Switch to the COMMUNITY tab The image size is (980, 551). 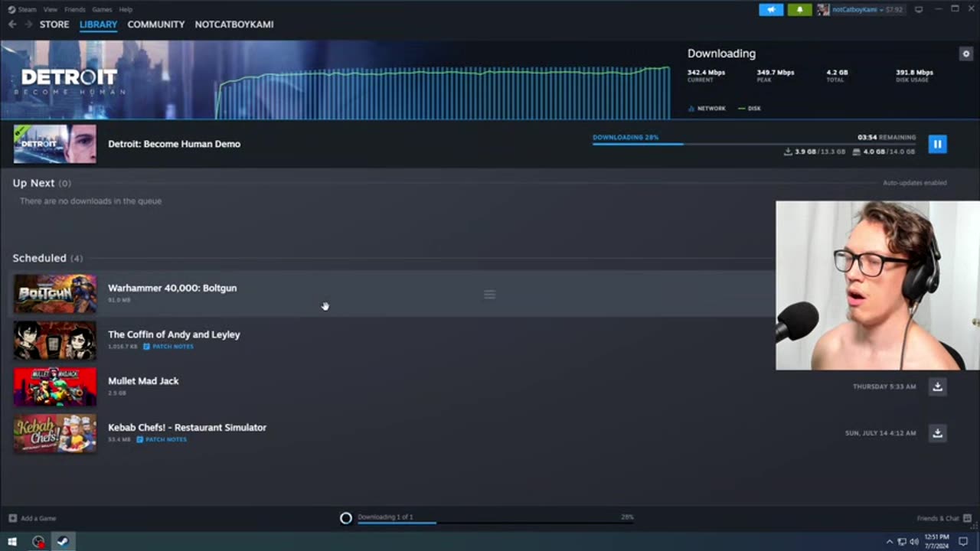tap(156, 24)
